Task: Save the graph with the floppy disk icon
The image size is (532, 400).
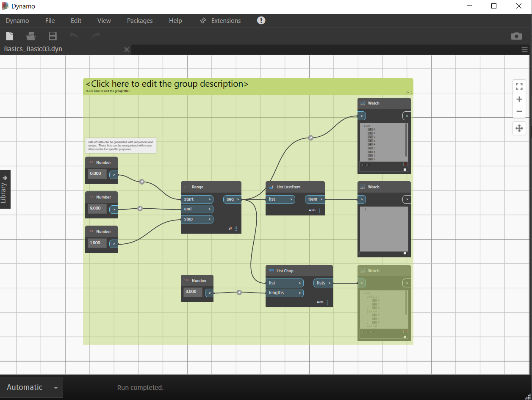Action: coord(53,36)
